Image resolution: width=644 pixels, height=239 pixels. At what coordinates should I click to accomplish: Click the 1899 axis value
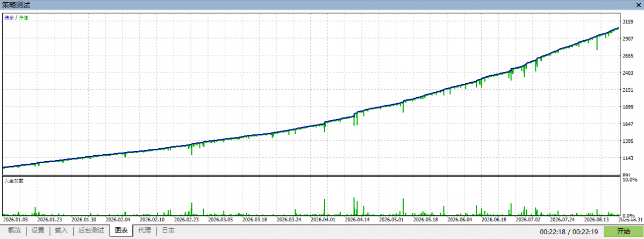pos(629,107)
